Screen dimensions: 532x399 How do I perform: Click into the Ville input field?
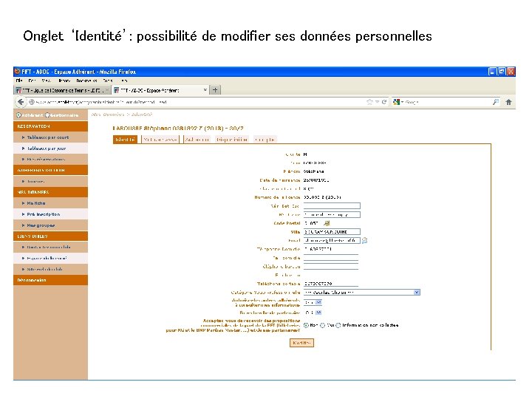point(332,232)
